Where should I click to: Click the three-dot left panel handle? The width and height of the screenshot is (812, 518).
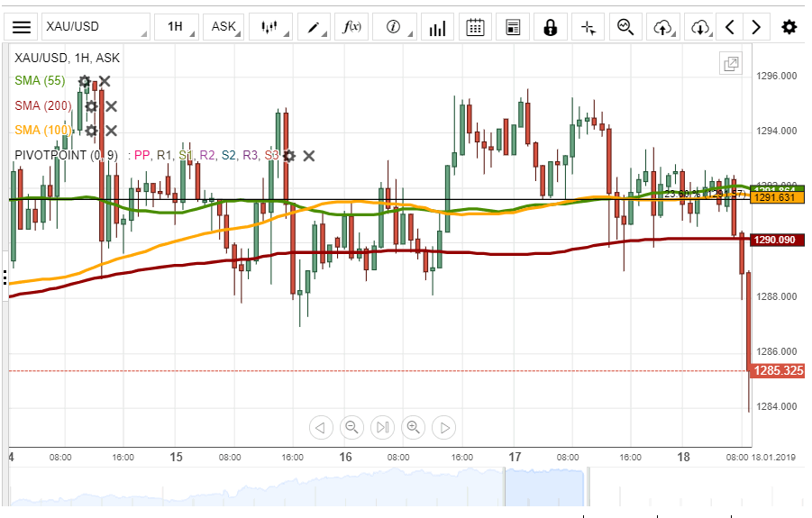(x=5, y=277)
